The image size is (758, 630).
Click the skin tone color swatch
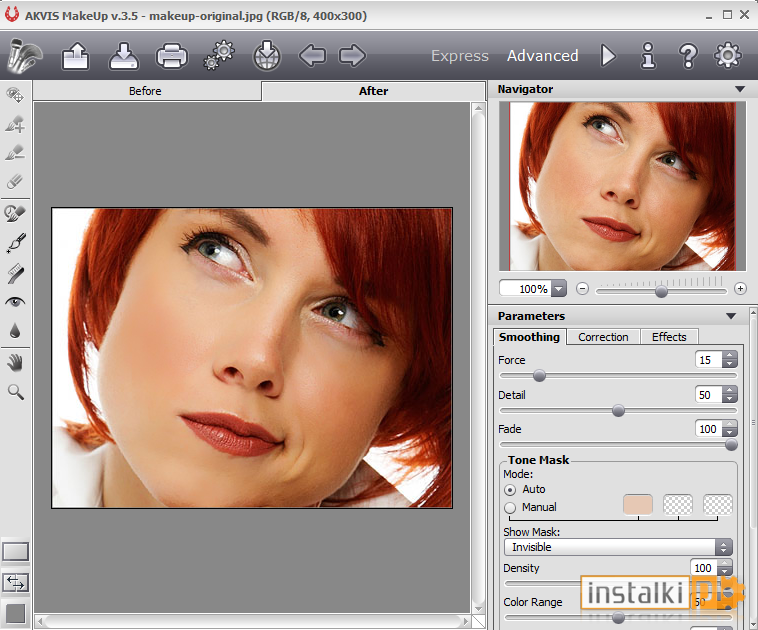click(x=638, y=505)
